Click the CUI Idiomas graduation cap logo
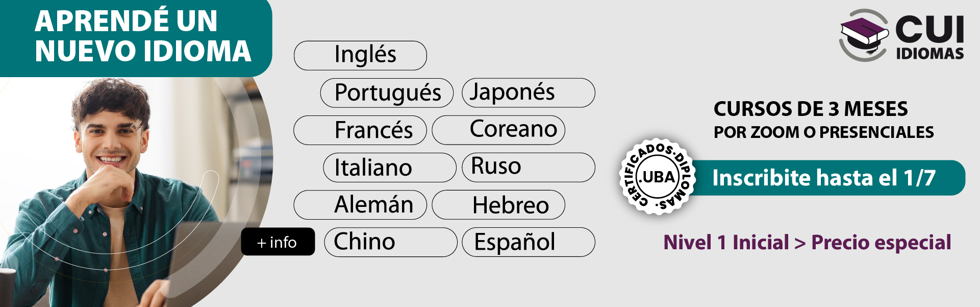 (865, 35)
